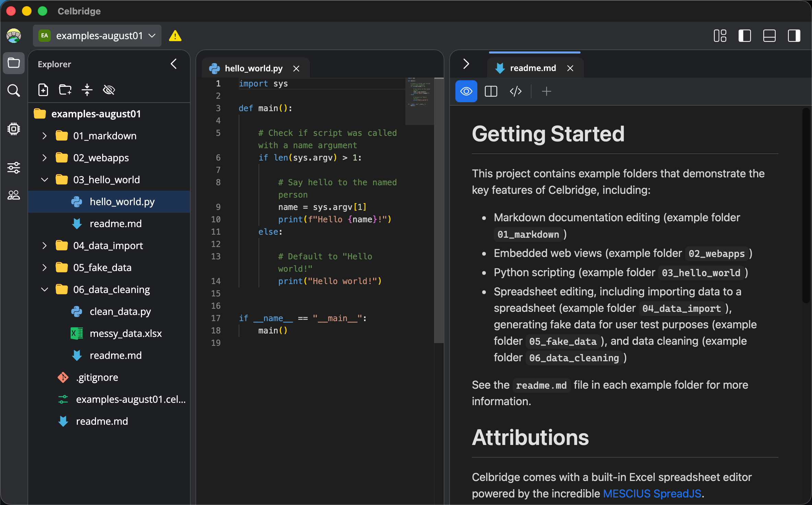Switch readme to source code view
812x505 pixels.
point(515,91)
